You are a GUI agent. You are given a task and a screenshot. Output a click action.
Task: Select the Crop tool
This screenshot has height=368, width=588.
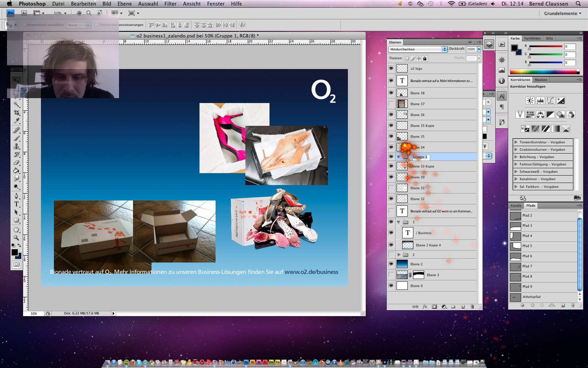[16, 113]
